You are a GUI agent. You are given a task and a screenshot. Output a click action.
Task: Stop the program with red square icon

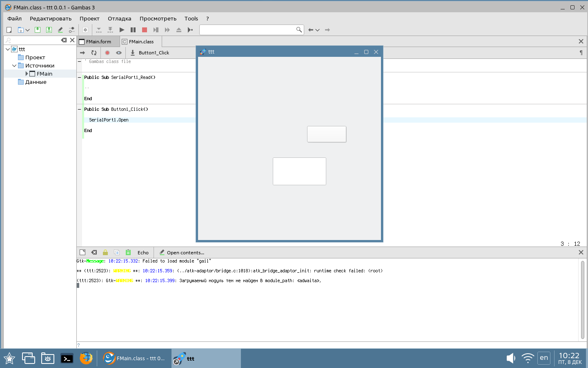tap(145, 30)
